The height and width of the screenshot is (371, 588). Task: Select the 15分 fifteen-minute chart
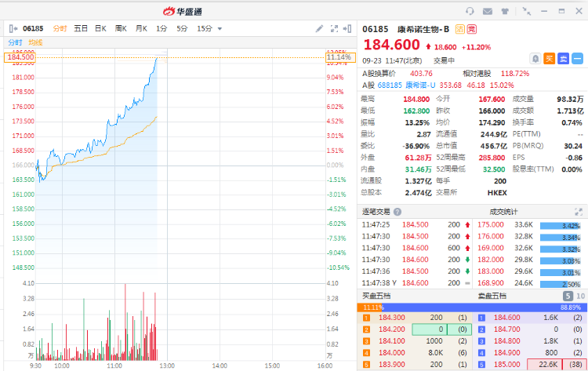tap(205, 28)
